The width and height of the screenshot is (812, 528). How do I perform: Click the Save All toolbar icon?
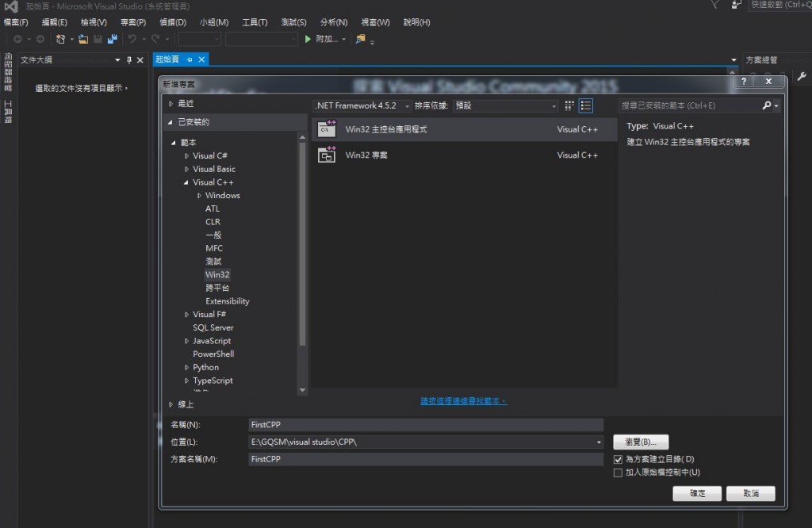pyautogui.click(x=112, y=39)
